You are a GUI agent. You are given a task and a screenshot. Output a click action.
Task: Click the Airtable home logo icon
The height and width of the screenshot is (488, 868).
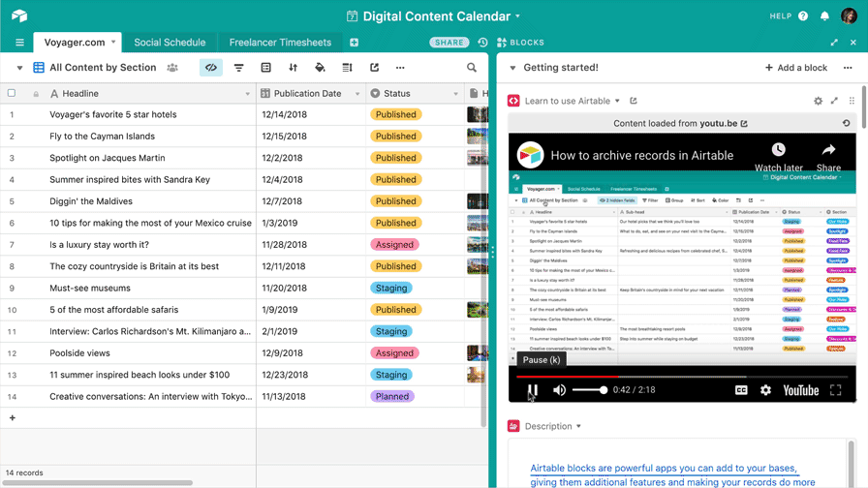(x=19, y=15)
